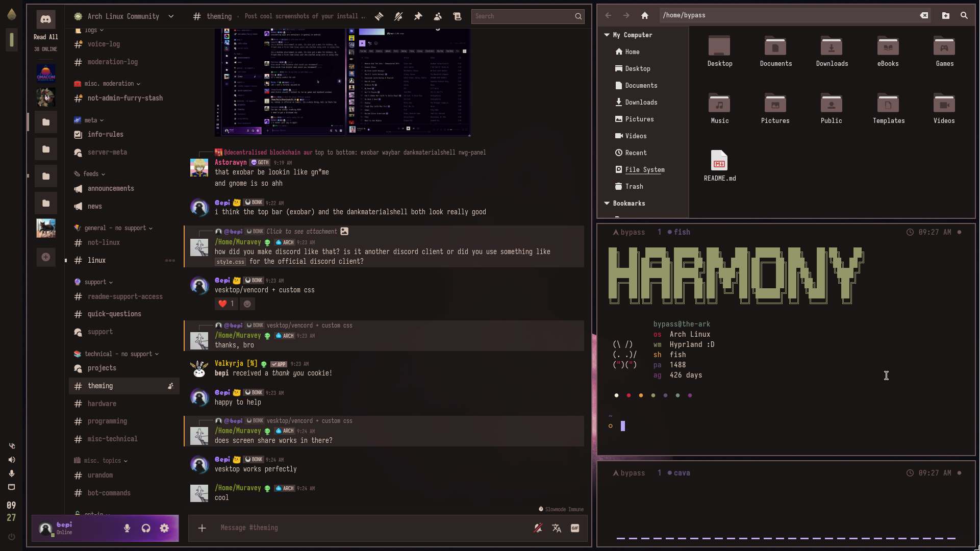Mute microphone in user panel
The width and height of the screenshot is (980, 551).
pyautogui.click(x=127, y=529)
